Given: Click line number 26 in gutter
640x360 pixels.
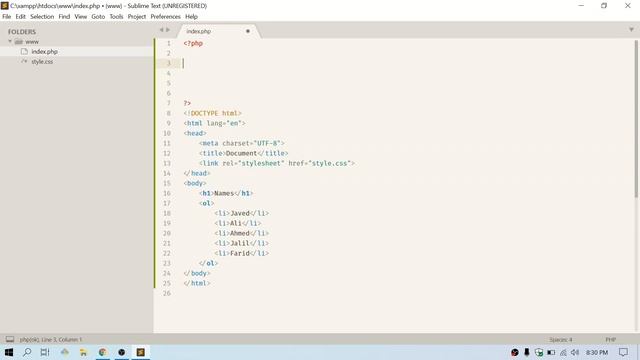Looking at the screenshot, I should pyautogui.click(x=167, y=293).
